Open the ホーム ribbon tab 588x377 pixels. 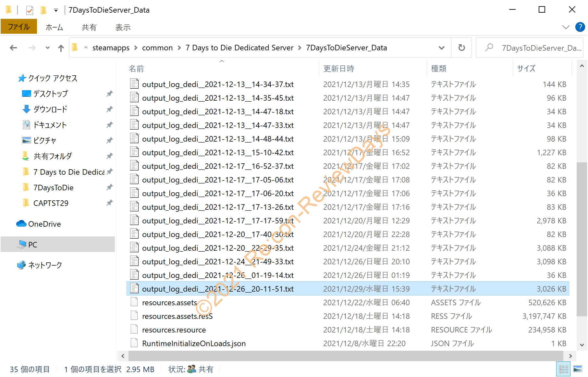(54, 27)
